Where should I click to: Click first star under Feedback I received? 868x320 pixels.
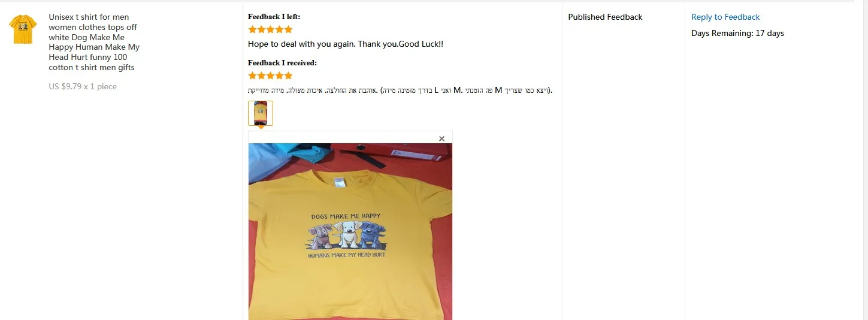click(252, 76)
